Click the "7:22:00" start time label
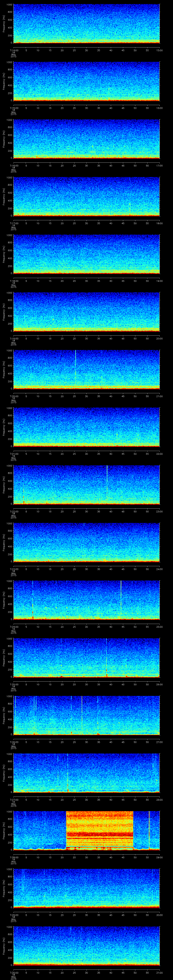The width and height of the screenshot is (173, 980). [14, 511]
